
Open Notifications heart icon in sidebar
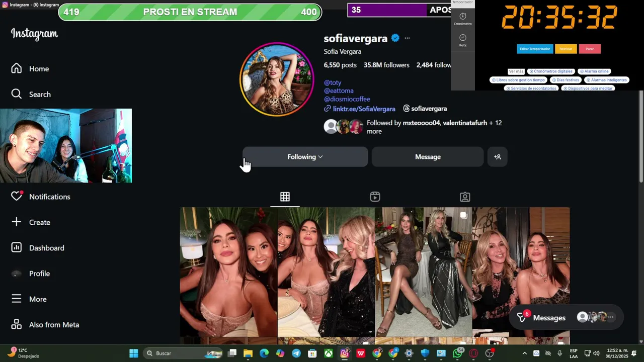[x=17, y=196]
